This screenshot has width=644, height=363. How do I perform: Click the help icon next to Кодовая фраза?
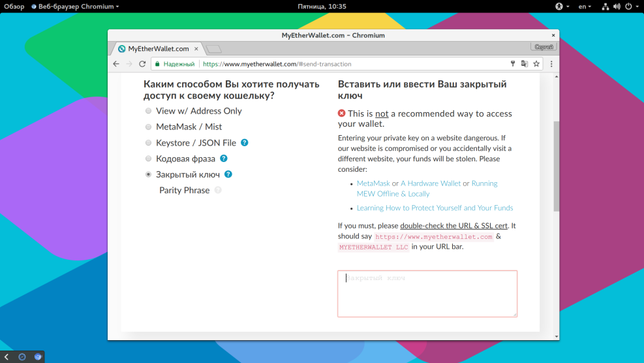pos(224,159)
